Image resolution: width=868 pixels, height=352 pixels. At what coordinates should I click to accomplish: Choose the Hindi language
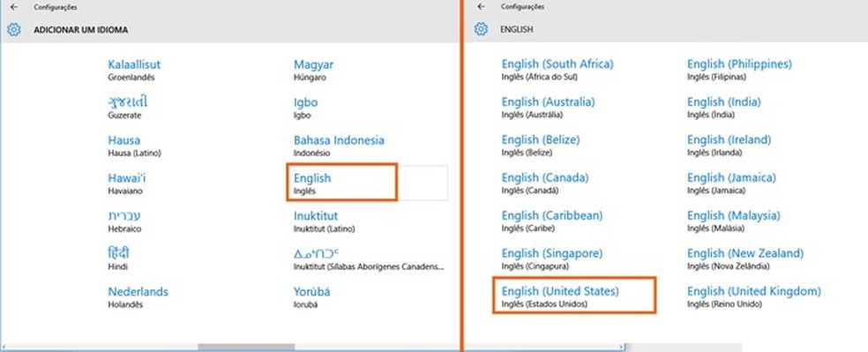[118, 259]
